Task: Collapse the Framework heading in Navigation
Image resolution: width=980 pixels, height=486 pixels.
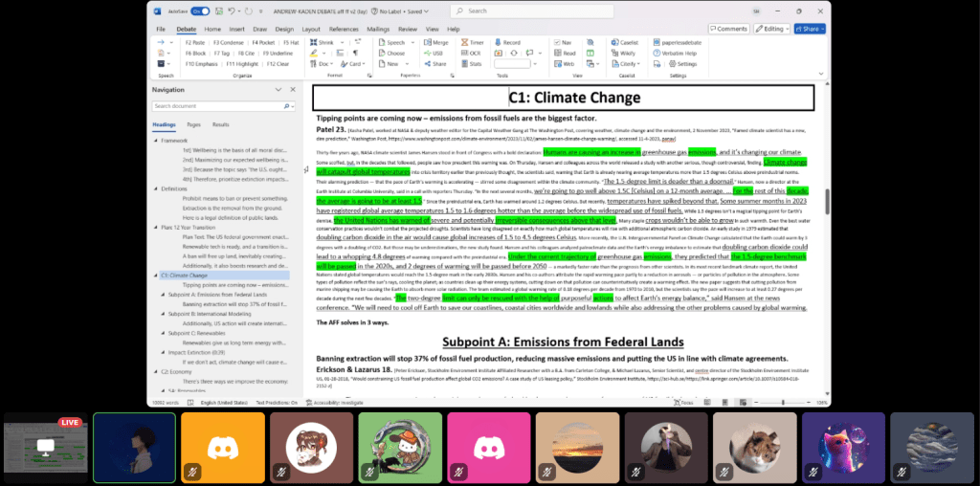Action: [155, 141]
